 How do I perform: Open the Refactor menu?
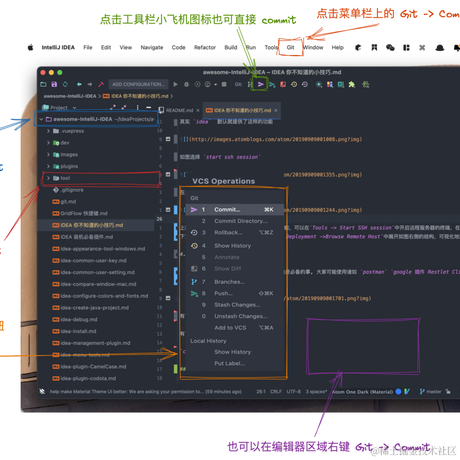(205, 47)
